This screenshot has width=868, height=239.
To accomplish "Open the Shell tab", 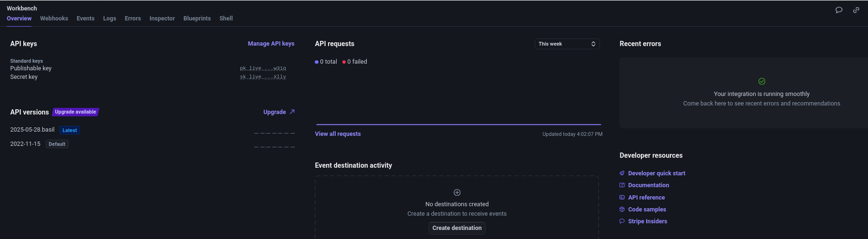I will pos(226,19).
